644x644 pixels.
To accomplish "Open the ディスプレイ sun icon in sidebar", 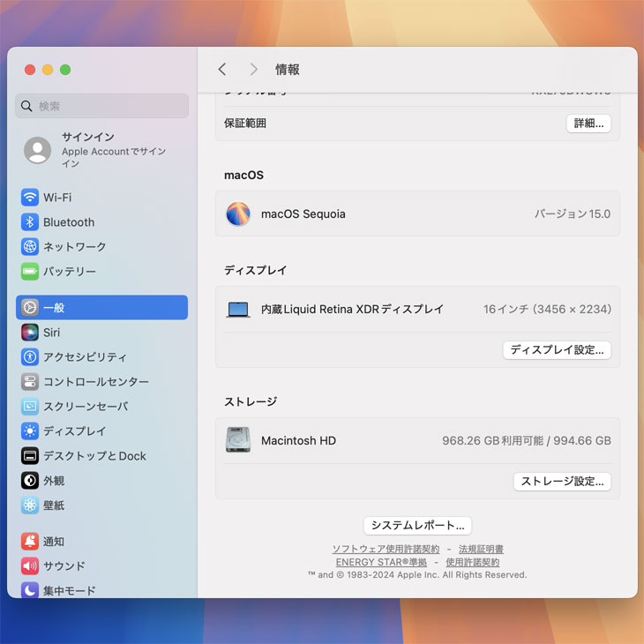I will (x=30, y=431).
